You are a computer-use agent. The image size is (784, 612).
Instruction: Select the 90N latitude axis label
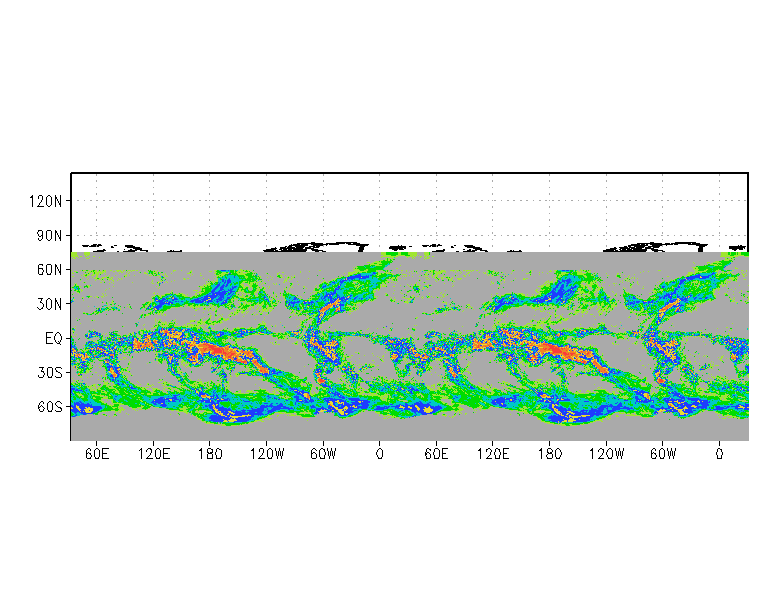[x=50, y=236]
